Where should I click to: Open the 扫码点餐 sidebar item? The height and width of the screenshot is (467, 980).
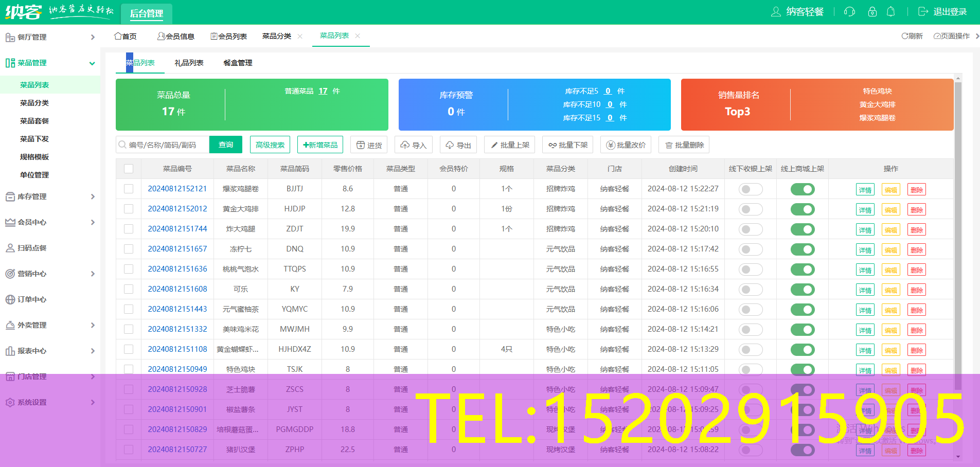pos(32,248)
